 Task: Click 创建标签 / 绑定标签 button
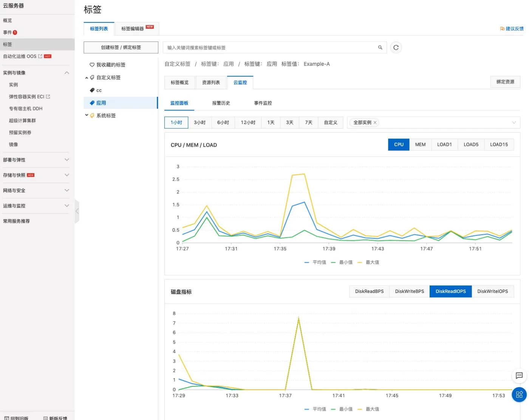pyautogui.click(x=121, y=48)
